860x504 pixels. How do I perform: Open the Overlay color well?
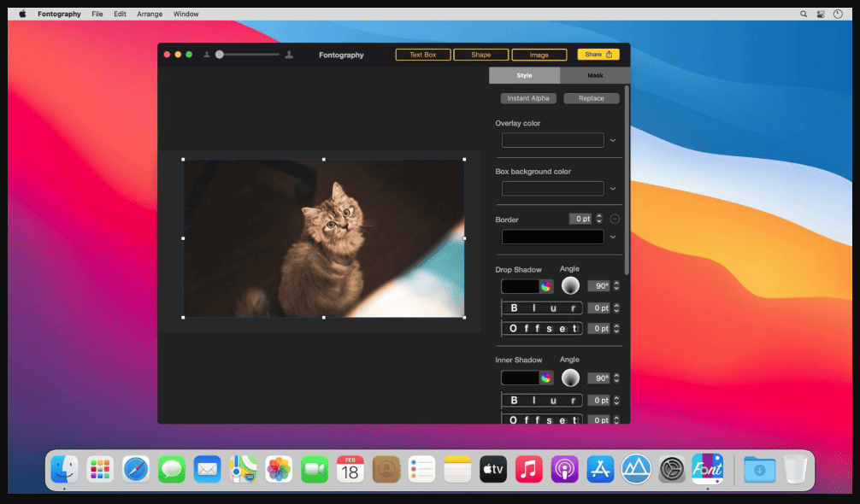(x=552, y=140)
